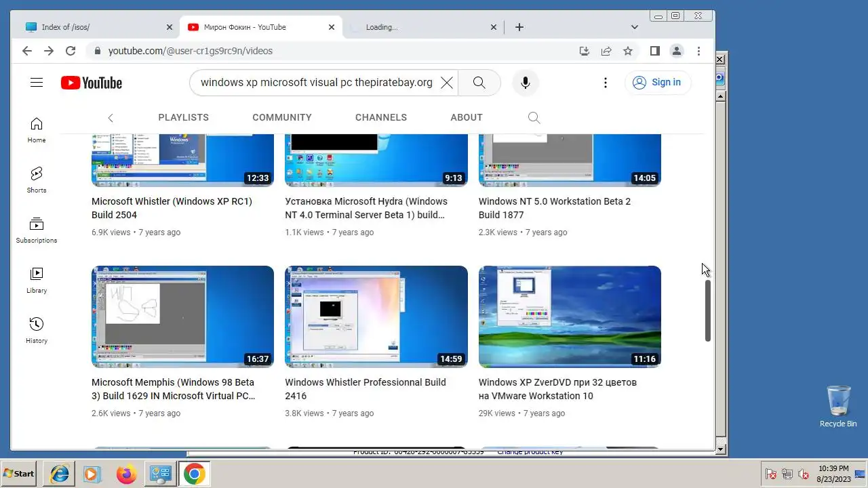Switch to ABOUT channel tab

(467, 117)
